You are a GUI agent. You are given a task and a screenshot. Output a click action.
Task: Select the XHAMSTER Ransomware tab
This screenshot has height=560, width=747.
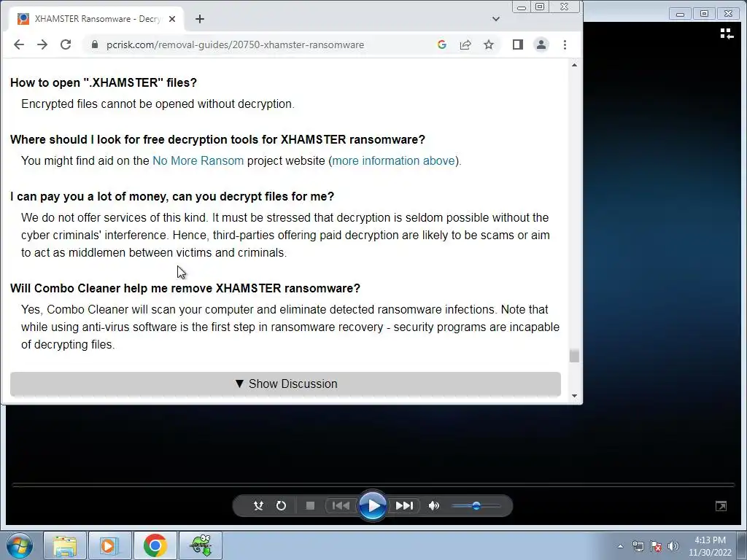[96, 19]
